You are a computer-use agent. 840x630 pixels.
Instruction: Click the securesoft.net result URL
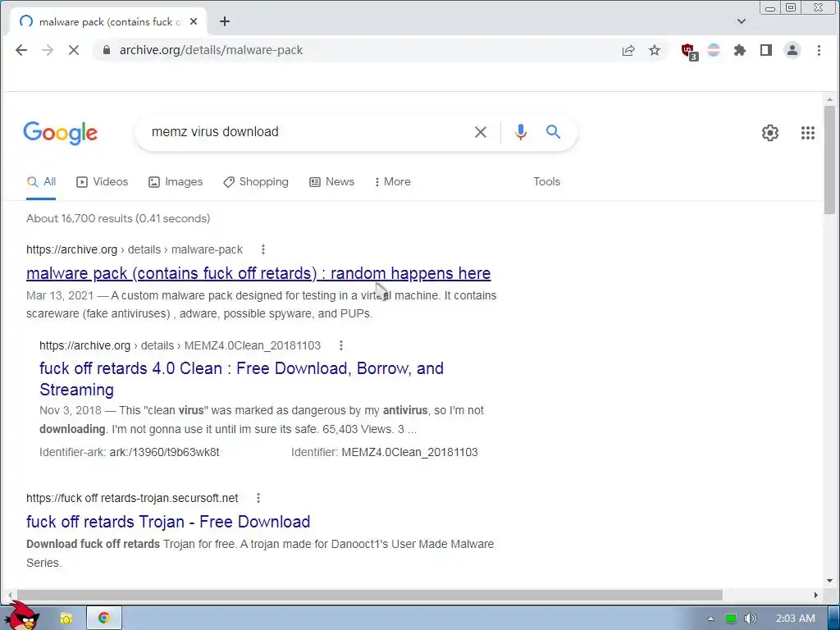132,498
